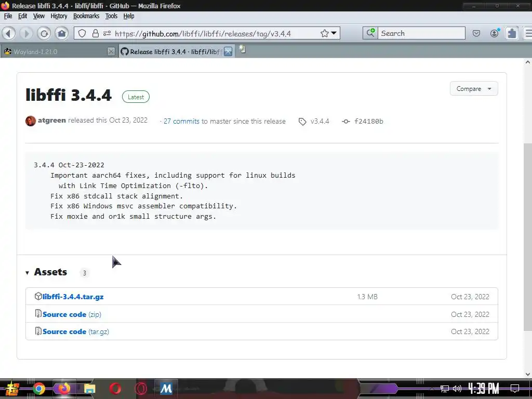Screen dimensions: 532x399
Task: Open the extensions puzzle piece icon
Action: 512,33
